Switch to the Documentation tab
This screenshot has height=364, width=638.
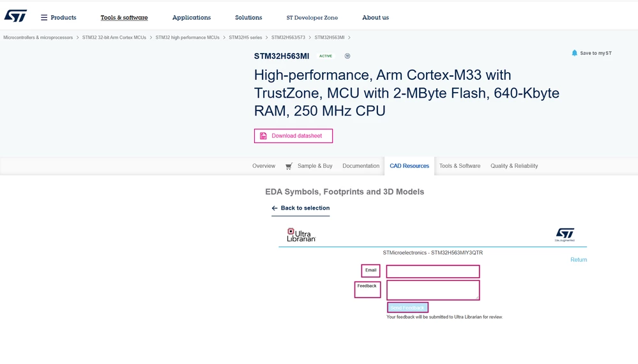361,166
